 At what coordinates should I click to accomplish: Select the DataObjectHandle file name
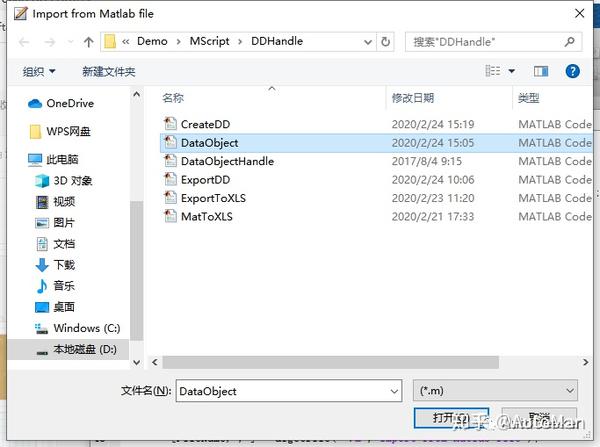coord(227,161)
